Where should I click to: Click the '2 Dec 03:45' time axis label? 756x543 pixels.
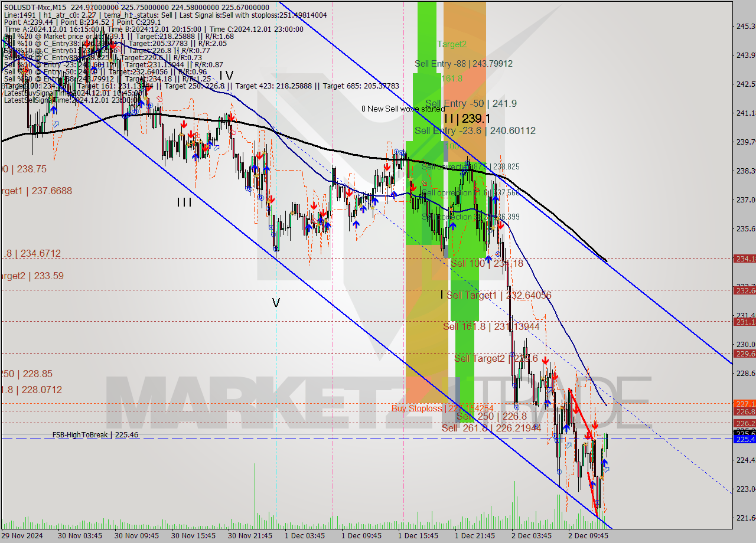tap(533, 536)
